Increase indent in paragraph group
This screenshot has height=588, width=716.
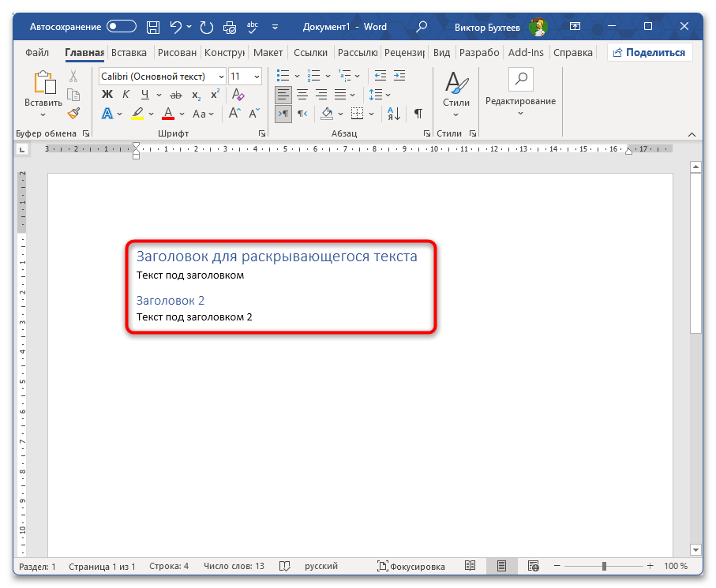pyautogui.click(x=400, y=76)
